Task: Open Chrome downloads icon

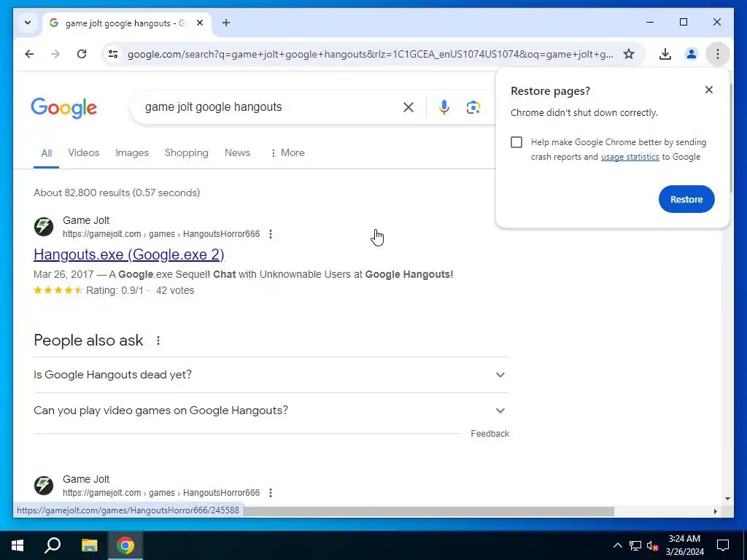Action: pyautogui.click(x=665, y=54)
